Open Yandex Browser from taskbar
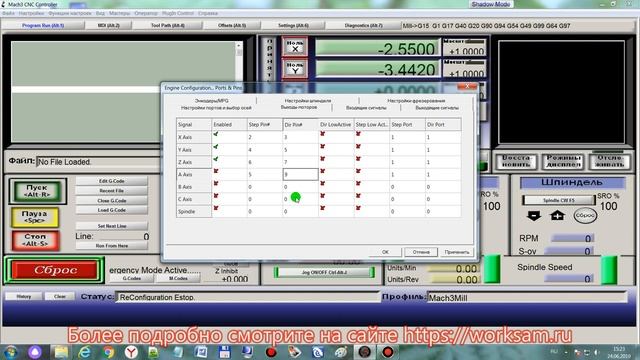Screen dimensions: 640x360 click(131, 352)
